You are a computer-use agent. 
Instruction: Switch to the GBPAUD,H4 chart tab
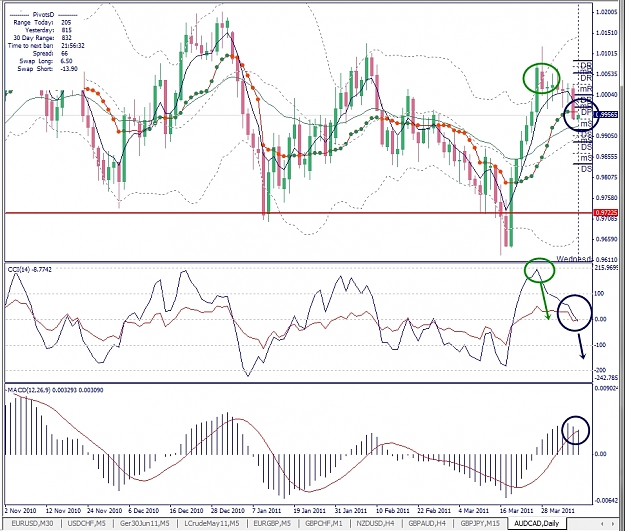coord(427,523)
